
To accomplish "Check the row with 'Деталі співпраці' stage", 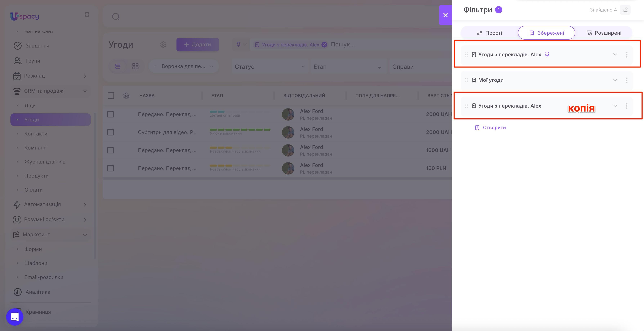I will tap(111, 114).
